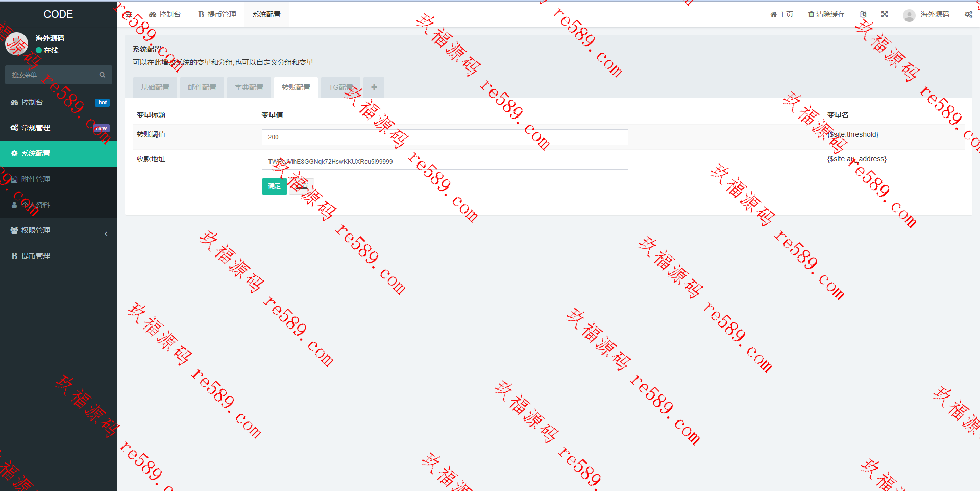
Task: Click the sidebar search magnifier icon
Action: 102,75
